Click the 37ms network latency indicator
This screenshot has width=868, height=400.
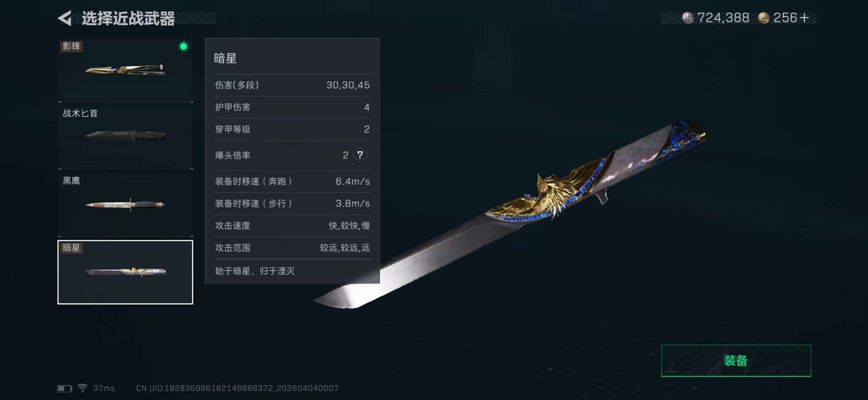pyautogui.click(x=104, y=388)
